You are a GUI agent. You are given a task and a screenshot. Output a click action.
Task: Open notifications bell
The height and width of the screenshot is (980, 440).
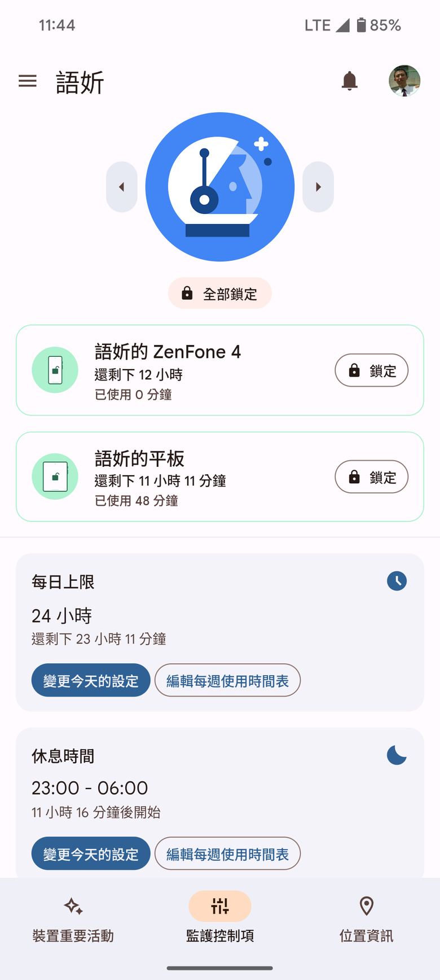[350, 81]
